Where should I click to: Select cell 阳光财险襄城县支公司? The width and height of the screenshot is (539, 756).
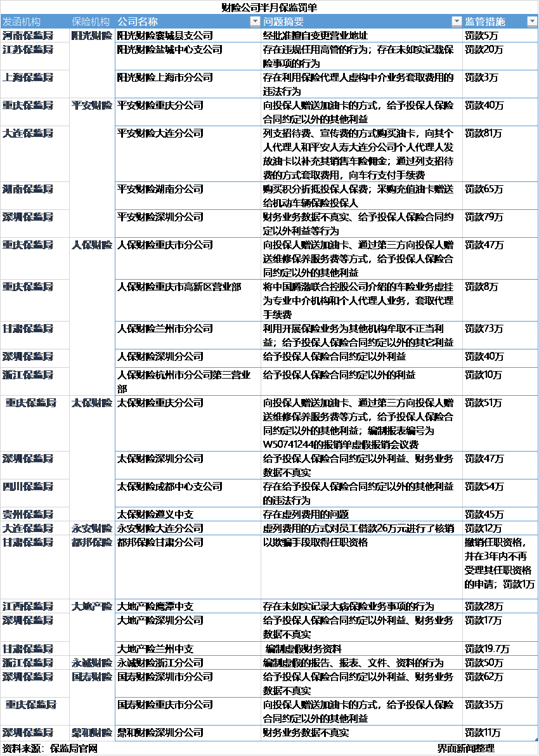coord(188,36)
